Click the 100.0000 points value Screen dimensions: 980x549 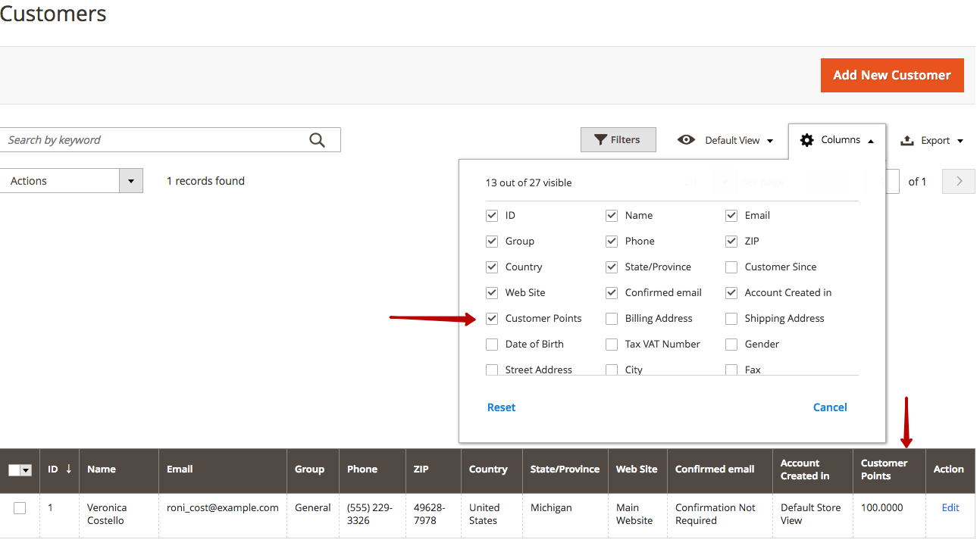pos(882,508)
